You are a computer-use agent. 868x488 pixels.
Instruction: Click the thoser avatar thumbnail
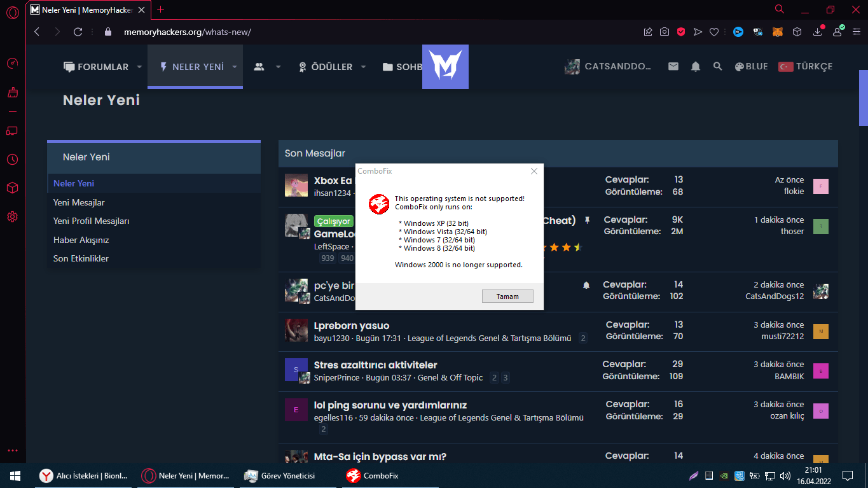[821, 227]
